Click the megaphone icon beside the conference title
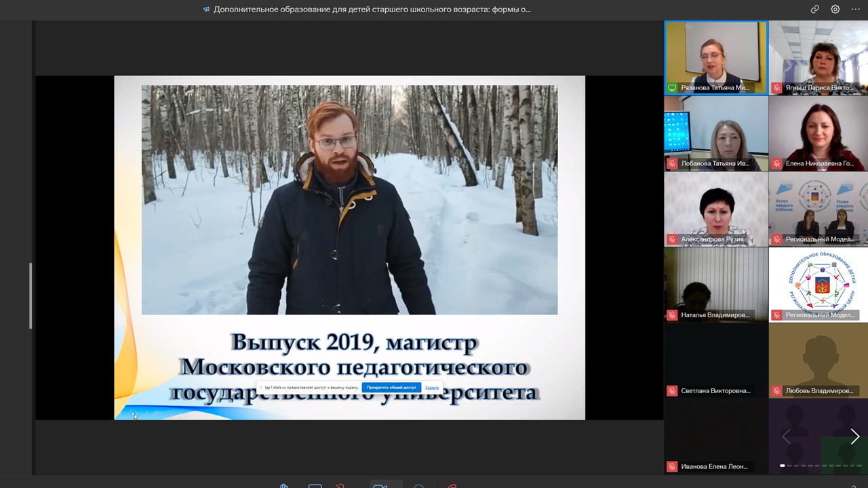Viewport: 868px width, 488px height. pyautogui.click(x=206, y=9)
